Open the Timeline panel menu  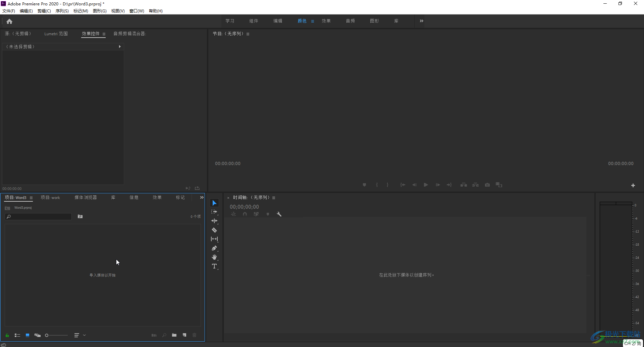[274, 198]
